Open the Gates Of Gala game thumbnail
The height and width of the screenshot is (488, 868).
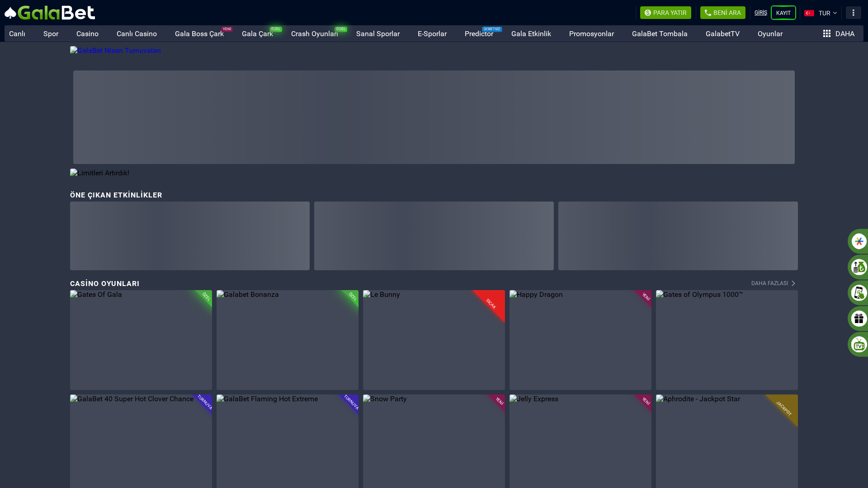coord(141,340)
